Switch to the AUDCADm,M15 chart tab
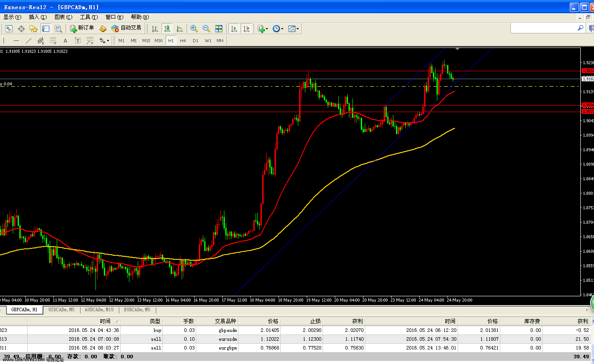Viewport: 594px width, 364px height. 99,310
